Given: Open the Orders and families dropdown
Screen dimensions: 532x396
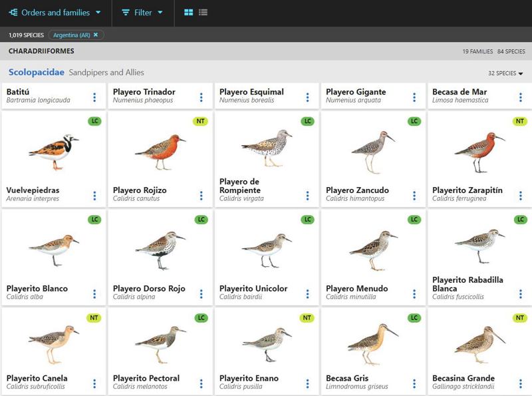Looking at the screenshot, I should click(x=55, y=13).
